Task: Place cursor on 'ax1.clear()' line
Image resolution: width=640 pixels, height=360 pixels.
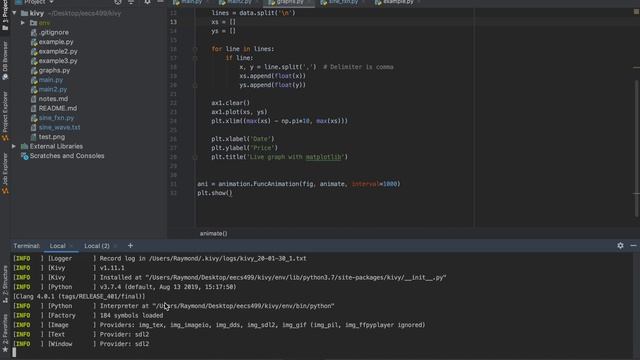Action: point(230,103)
